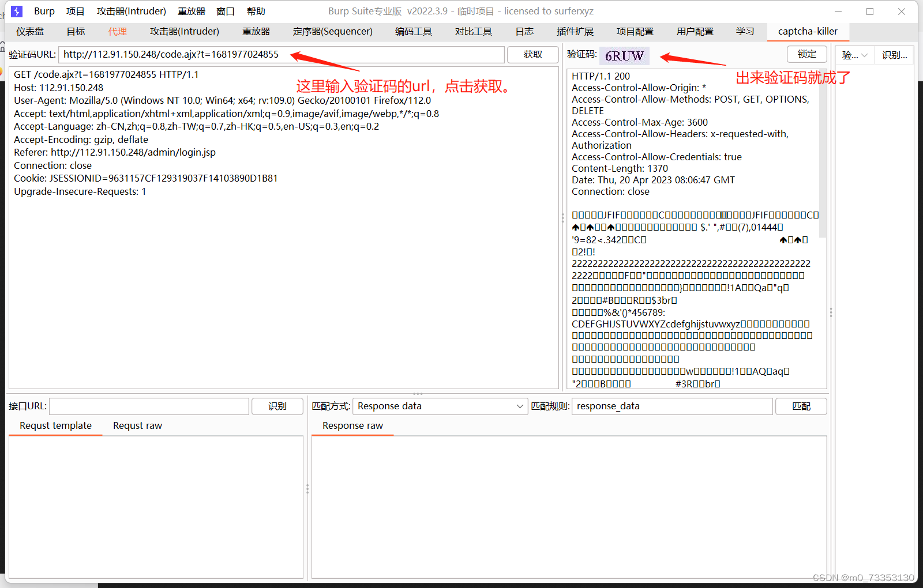Viewport: 923px width, 588px height.
Task: Click the HTTP/1.1 200 response line
Action: click(x=601, y=76)
